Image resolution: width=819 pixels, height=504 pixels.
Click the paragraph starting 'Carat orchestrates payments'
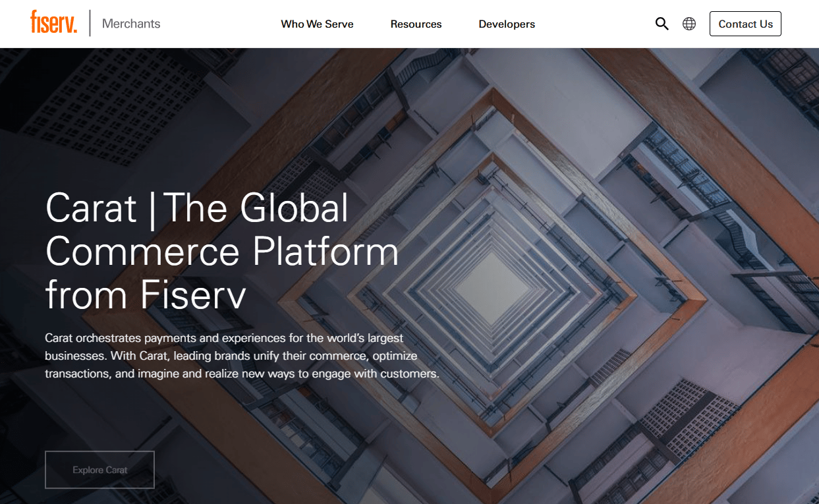(x=242, y=356)
